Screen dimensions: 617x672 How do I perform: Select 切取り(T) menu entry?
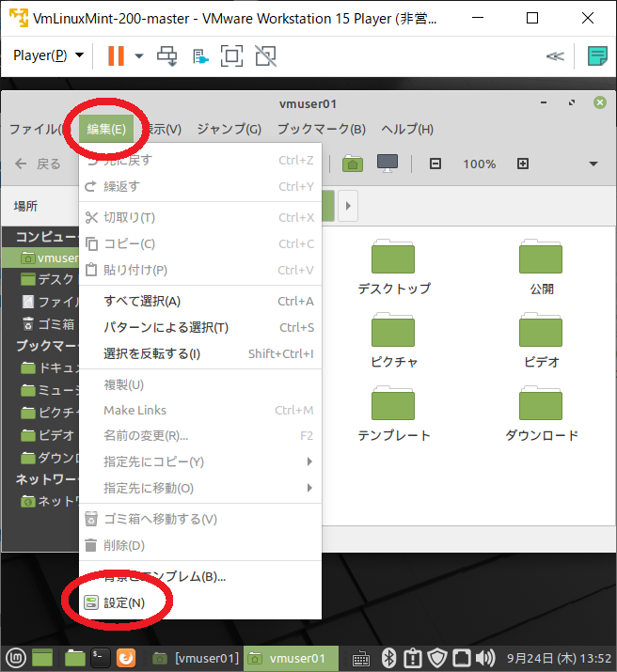[x=200, y=218]
